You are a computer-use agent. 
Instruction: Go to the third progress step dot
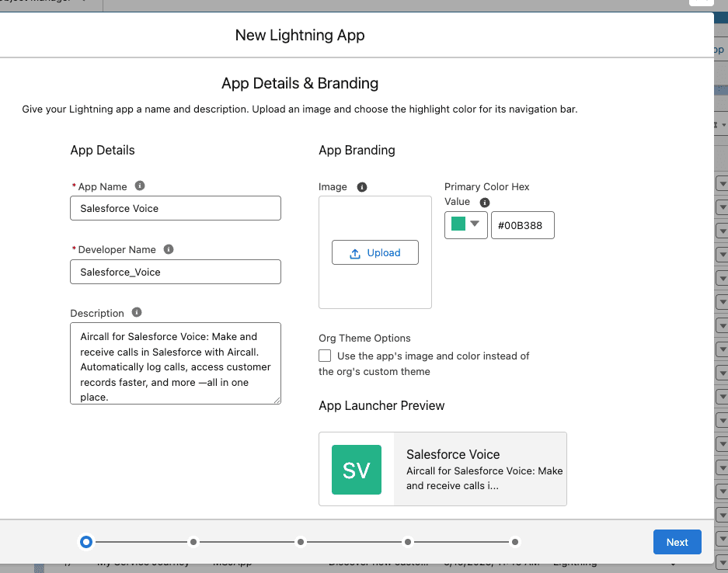point(301,542)
